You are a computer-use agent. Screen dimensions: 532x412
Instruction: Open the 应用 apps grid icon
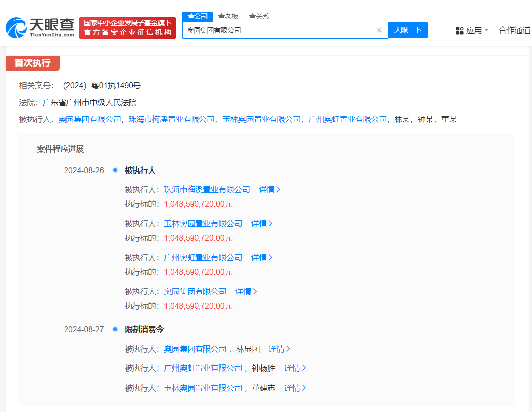point(459,30)
